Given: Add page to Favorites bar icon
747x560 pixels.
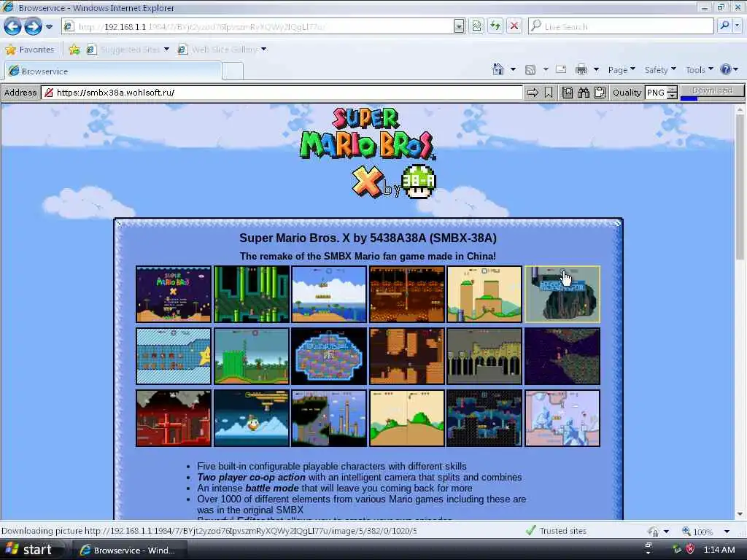Looking at the screenshot, I should 74,50.
